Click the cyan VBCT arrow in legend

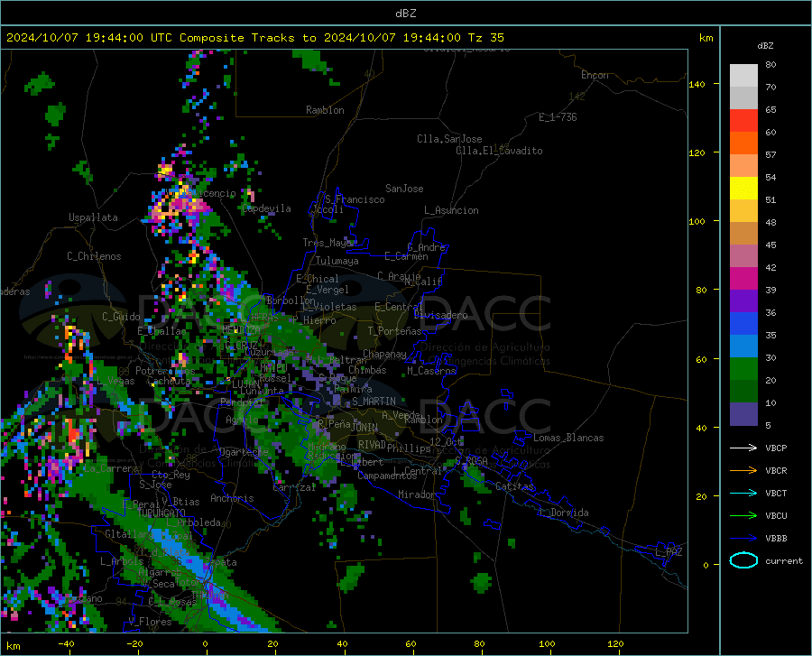tap(743, 493)
